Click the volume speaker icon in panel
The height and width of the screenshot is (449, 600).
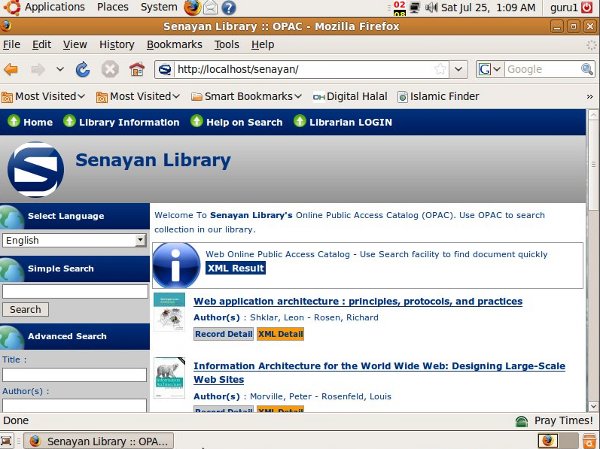pos(431,7)
